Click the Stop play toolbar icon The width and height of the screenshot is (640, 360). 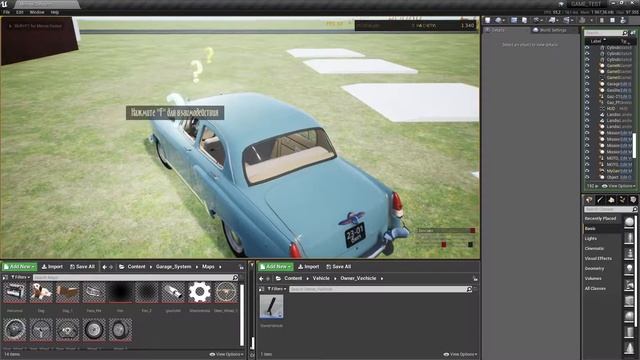tap(612, 20)
